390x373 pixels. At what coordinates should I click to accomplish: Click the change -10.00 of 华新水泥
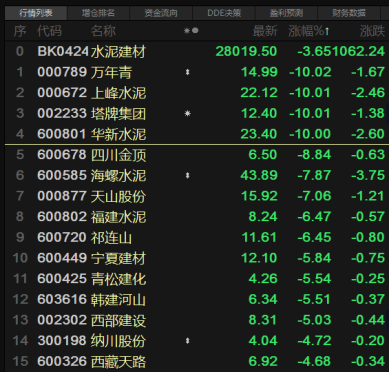pyautogui.click(x=310, y=134)
